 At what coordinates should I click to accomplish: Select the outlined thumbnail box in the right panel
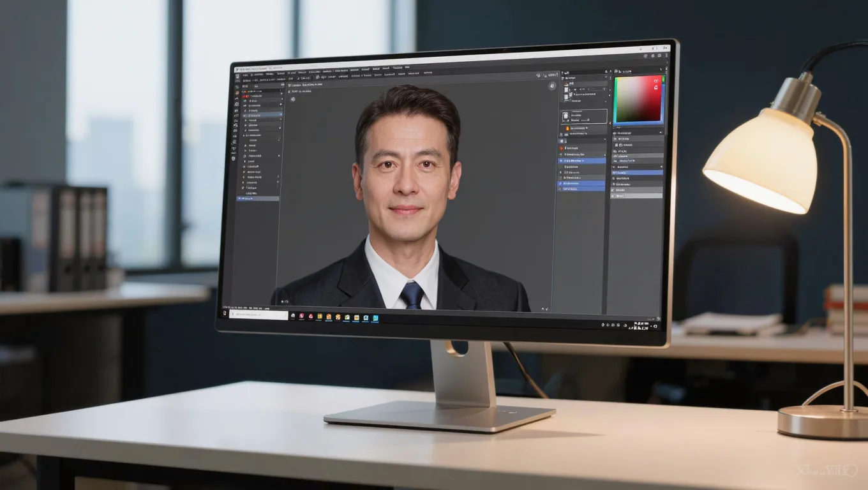584,116
